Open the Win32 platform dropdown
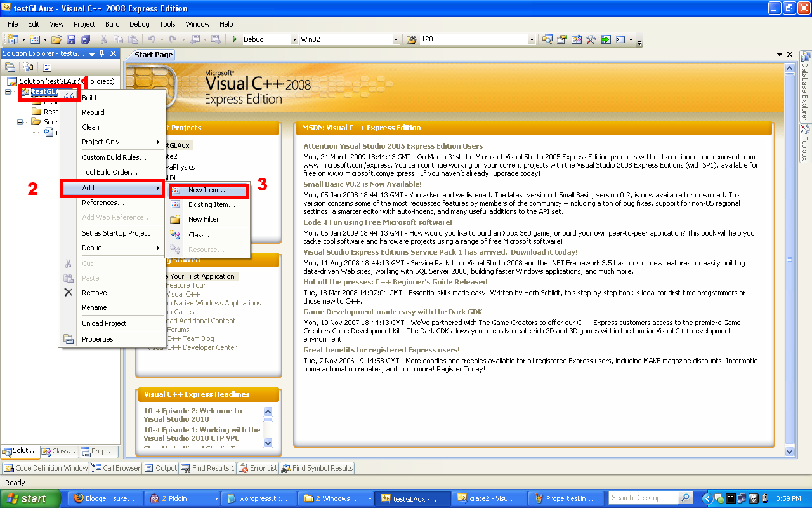 (x=396, y=39)
